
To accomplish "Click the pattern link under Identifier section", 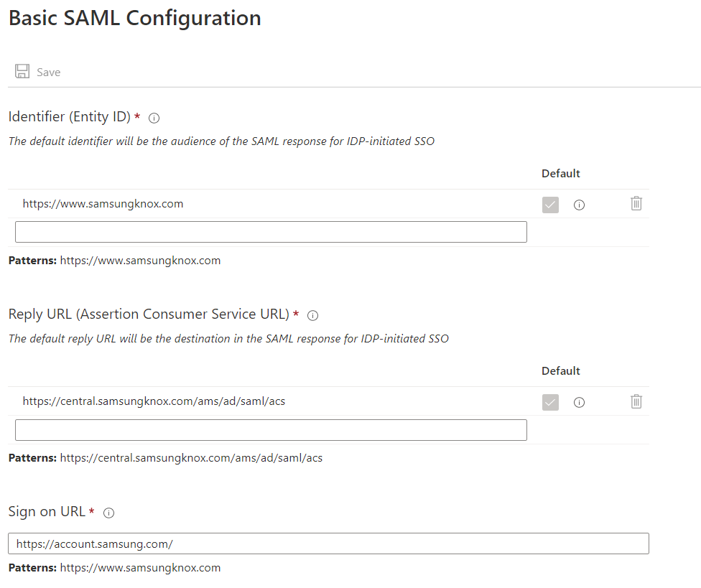I will (140, 260).
